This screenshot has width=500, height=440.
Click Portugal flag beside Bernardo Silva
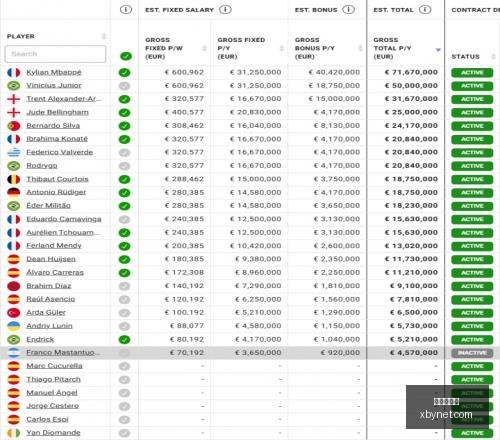tap(14, 126)
